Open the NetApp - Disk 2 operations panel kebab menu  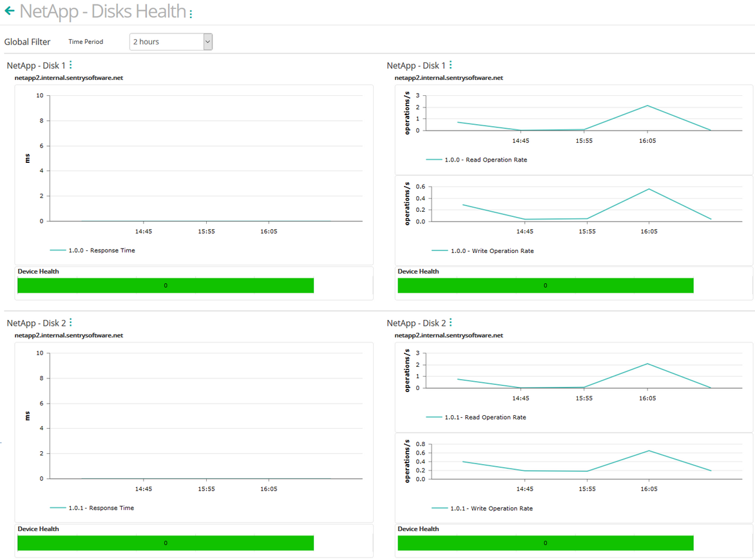coord(452,322)
